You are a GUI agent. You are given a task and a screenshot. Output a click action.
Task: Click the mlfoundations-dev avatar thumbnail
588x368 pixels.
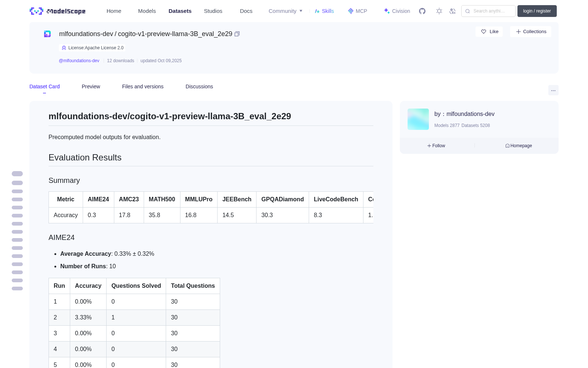point(418,119)
